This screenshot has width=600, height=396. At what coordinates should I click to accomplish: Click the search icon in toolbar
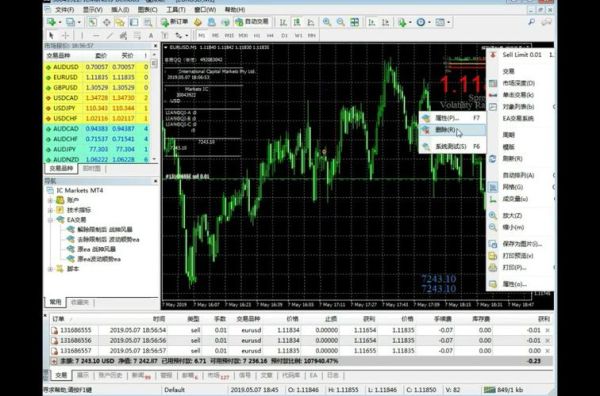tap(532, 22)
